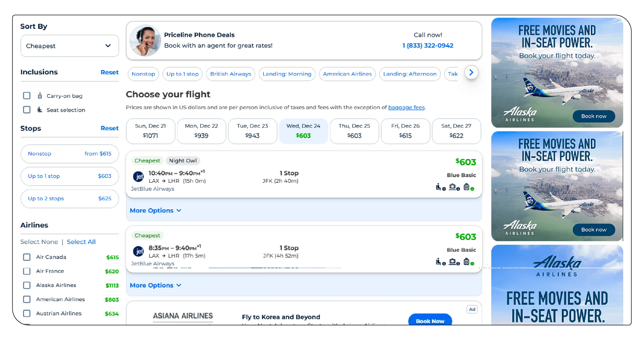Image resolution: width=644 pixels, height=340 pixels.
Task: Select the Sun, Dec 21 date tab
Action: point(150,131)
